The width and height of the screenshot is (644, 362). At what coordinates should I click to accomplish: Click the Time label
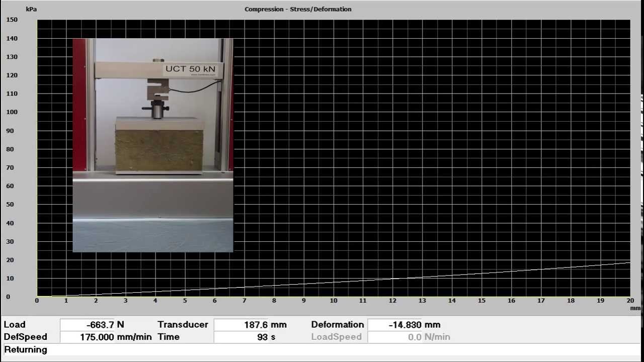pyautogui.click(x=168, y=337)
